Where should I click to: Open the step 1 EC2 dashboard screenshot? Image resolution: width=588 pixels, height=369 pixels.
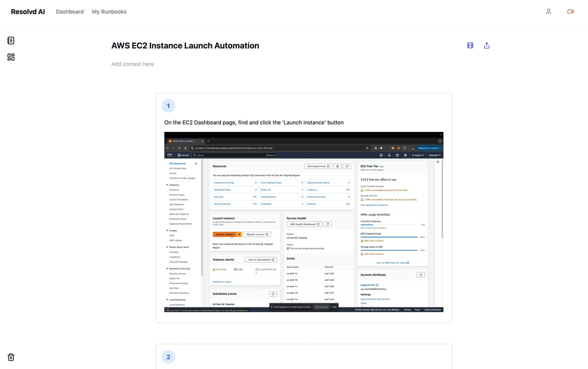[304, 222]
